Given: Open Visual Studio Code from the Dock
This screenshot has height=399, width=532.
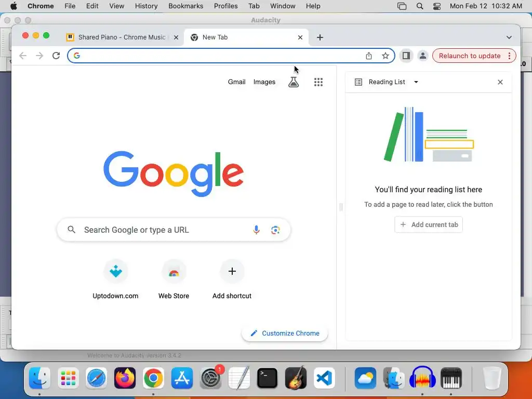Looking at the screenshot, I should pos(324,378).
